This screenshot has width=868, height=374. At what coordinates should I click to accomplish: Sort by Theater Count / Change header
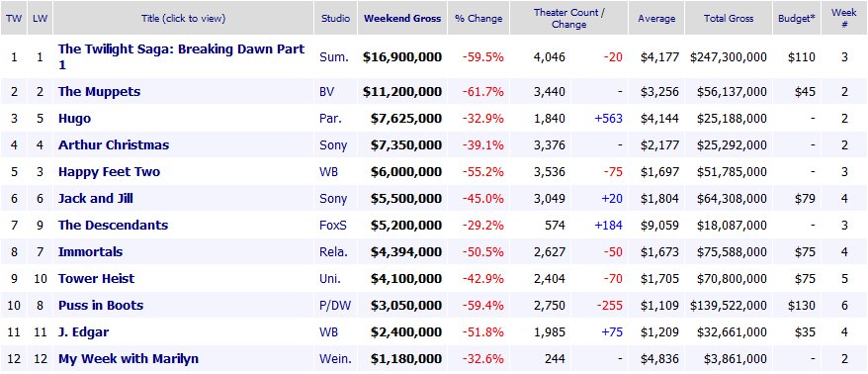pos(568,18)
